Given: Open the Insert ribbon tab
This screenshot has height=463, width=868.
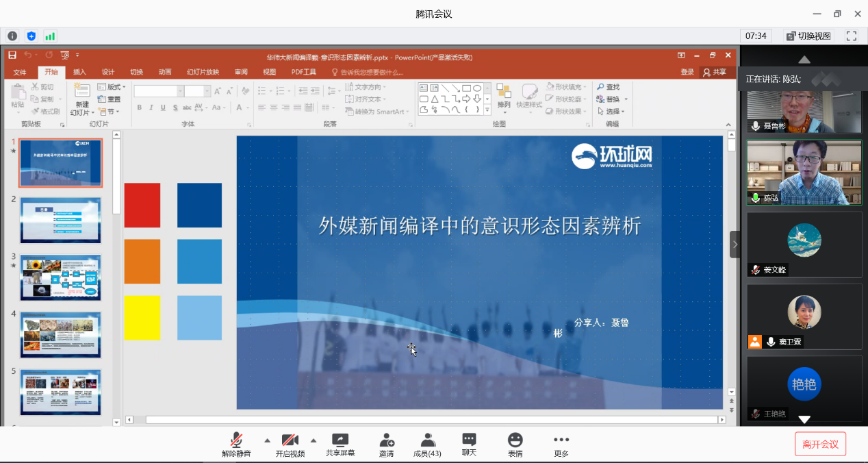Looking at the screenshot, I should [79, 72].
